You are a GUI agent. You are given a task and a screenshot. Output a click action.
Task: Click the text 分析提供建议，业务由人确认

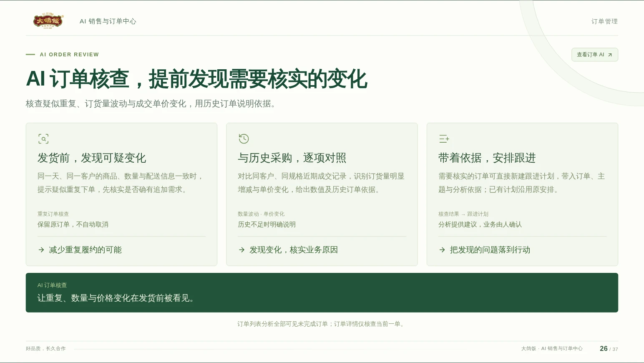coord(480,224)
